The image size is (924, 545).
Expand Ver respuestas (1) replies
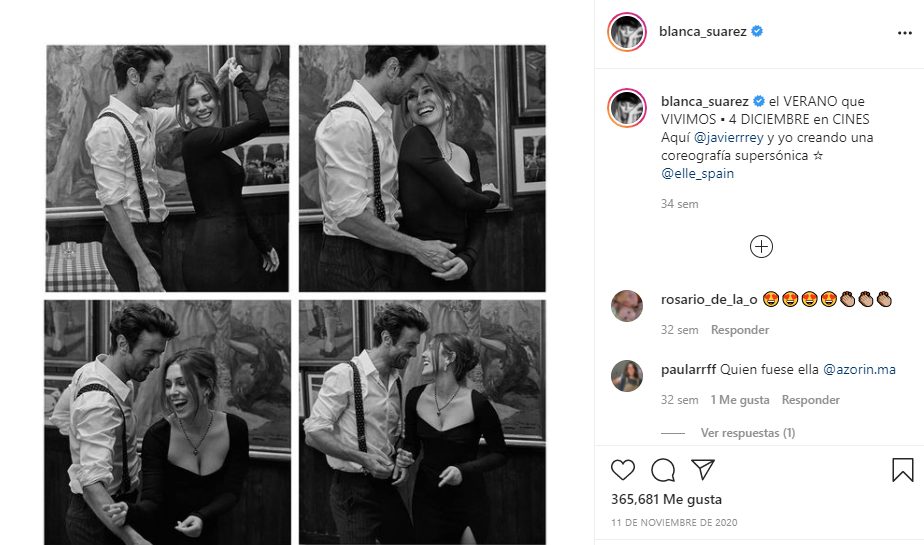pyautogui.click(x=747, y=433)
